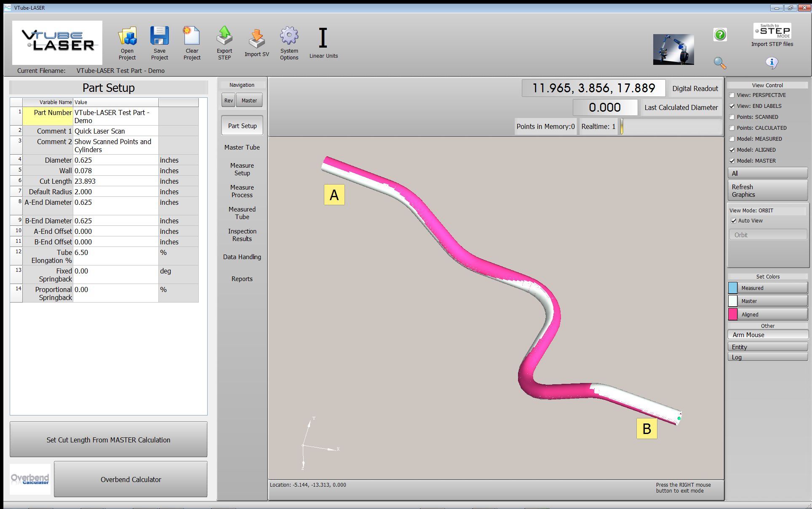This screenshot has height=509, width=812.
Task: Uncheck the Auto View checkbox
Action: tap(734, 221)
